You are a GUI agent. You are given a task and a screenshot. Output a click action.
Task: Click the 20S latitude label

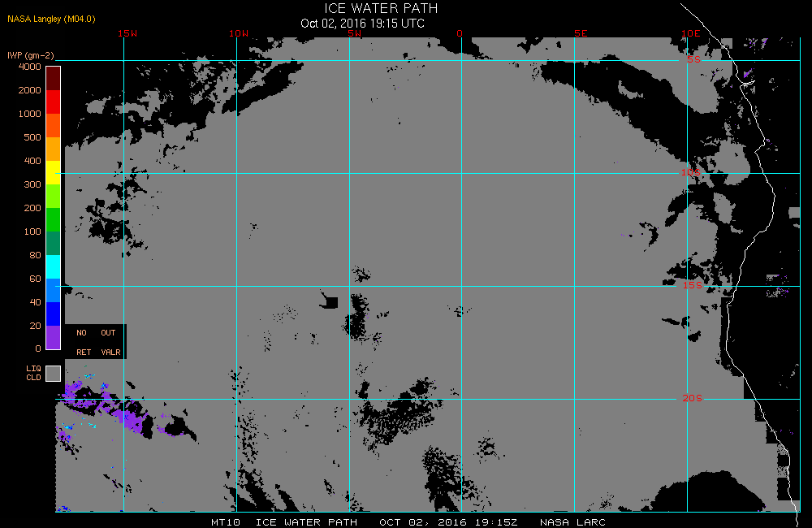693,399
